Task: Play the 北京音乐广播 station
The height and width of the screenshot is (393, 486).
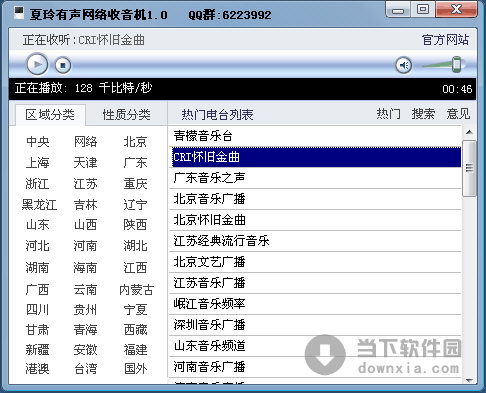Action: 315,199
